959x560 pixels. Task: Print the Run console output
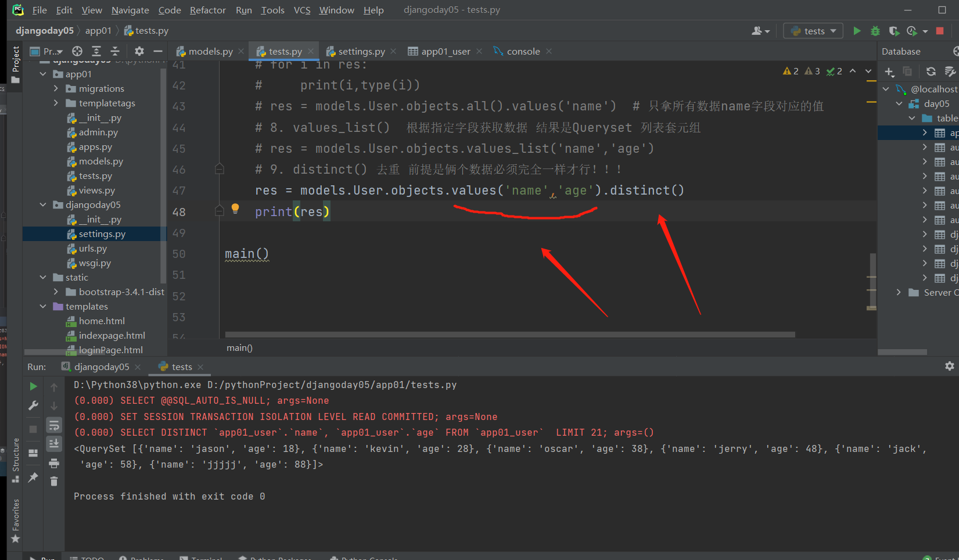click(54, 463)
